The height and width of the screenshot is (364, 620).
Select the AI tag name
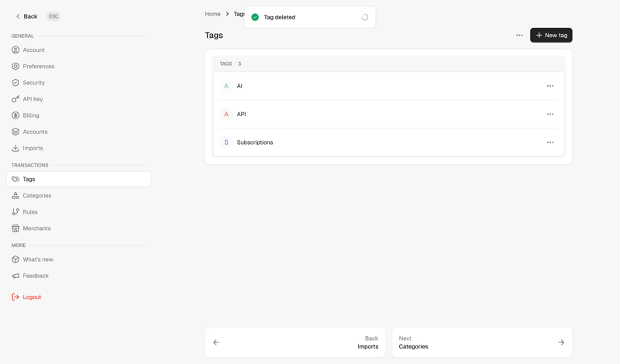(239, 86)
